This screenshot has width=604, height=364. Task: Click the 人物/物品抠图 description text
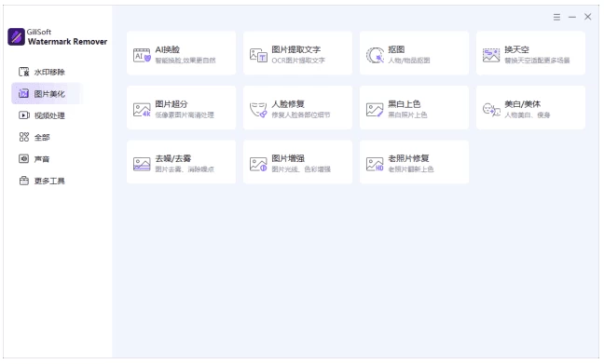click(x=409, y=61)
